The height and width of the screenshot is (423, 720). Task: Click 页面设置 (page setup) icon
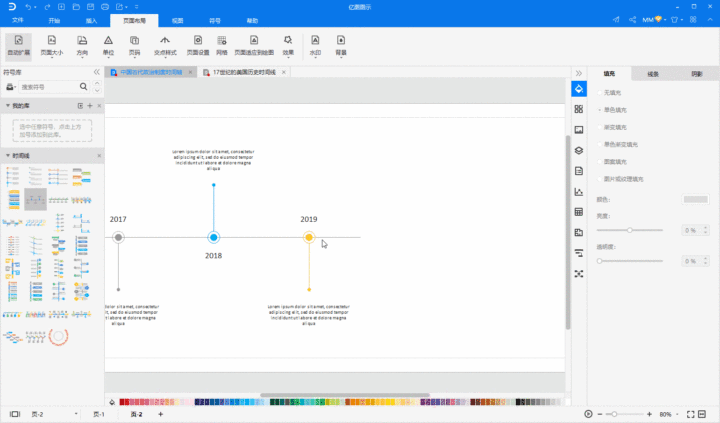point(198,45)
